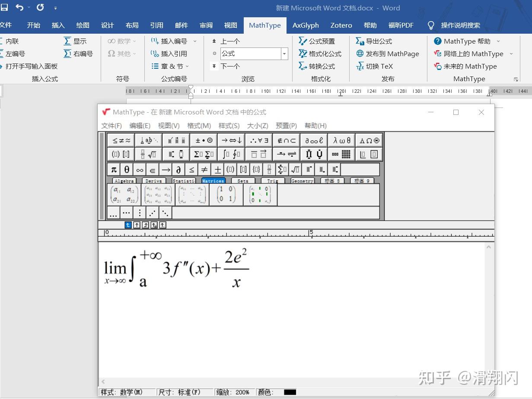Click the 切换 TeX button
The image size is (532, 399).
(x=374, y=66)
